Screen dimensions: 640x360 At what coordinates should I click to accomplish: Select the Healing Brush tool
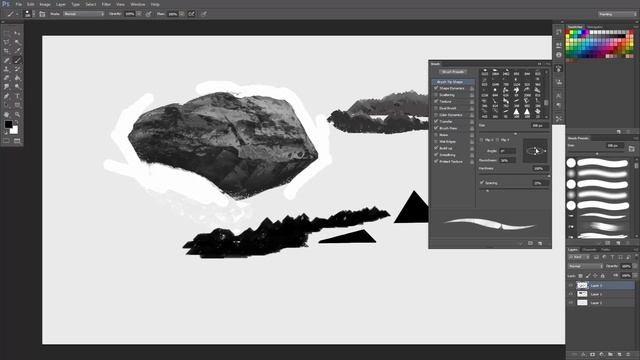point(7,60)
